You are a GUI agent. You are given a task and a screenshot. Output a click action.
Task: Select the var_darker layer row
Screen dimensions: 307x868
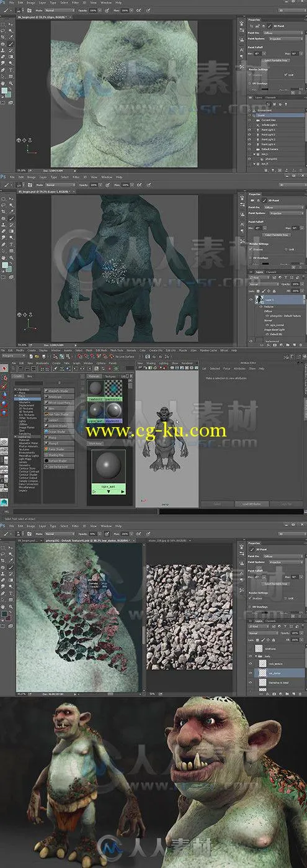coord(279,673)
